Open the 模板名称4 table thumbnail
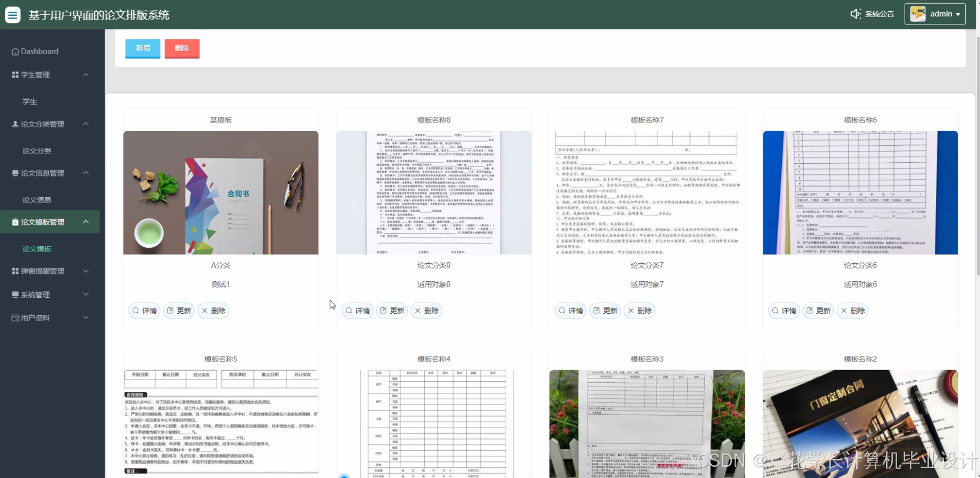980x478 pixels. (434, 424)
